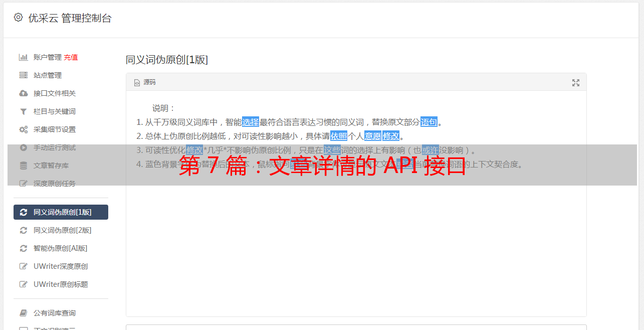
Task: Select the 同义词伪原创[1版] sidebar item
Action: point(61,212)
